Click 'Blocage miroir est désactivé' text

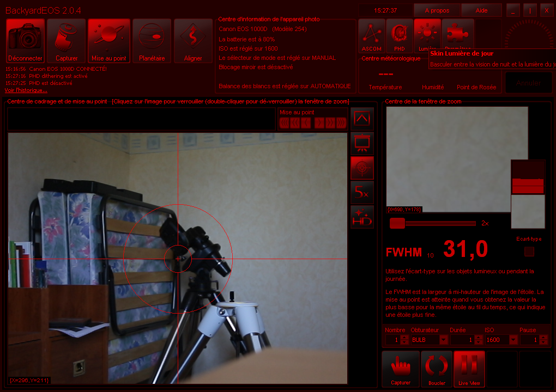coord(256,67)
